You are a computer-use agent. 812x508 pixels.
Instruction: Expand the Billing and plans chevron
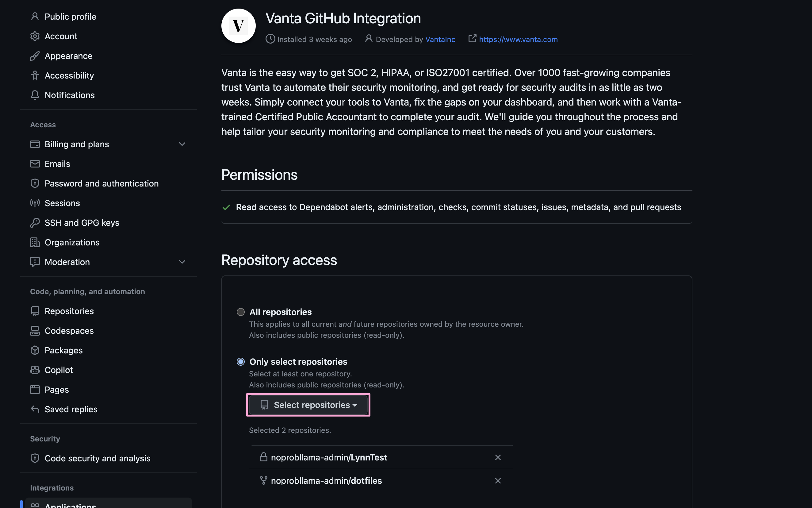click(182, 144)
